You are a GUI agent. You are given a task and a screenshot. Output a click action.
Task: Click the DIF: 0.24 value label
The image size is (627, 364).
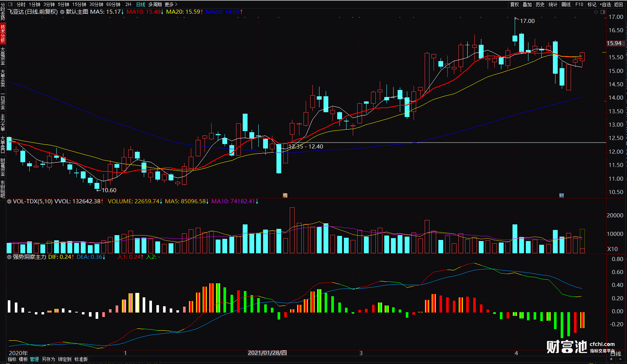(x=61, y=257)
